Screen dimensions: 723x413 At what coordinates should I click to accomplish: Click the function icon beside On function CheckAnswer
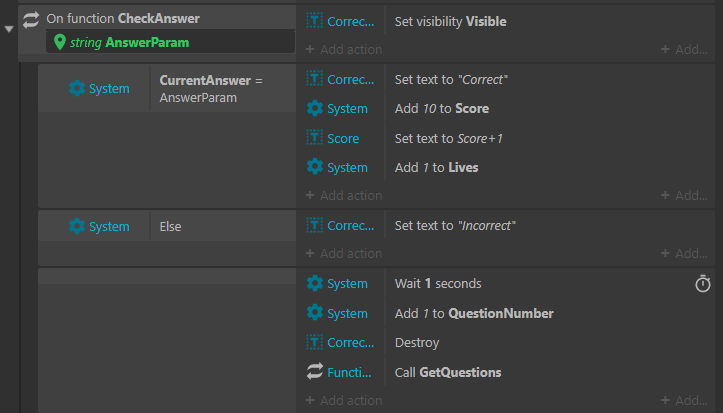pyautogui.click(x=31, y=20)
